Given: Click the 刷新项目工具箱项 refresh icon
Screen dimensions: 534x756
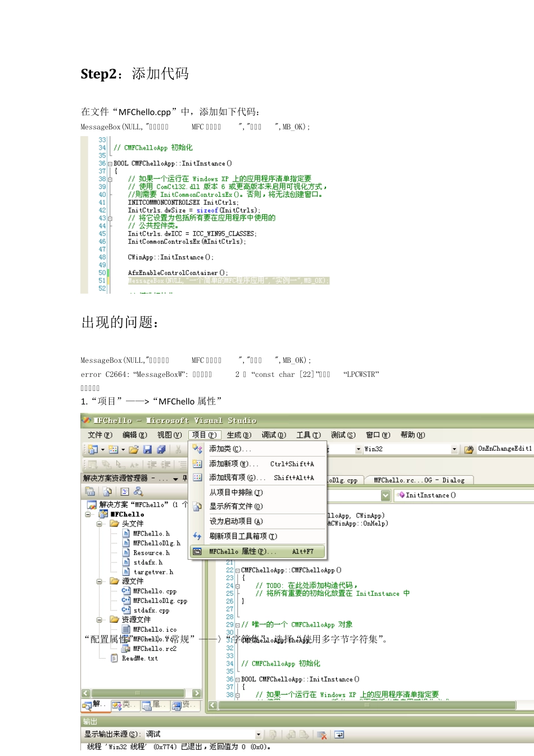Looking at the screenshot, I should 197,536.
